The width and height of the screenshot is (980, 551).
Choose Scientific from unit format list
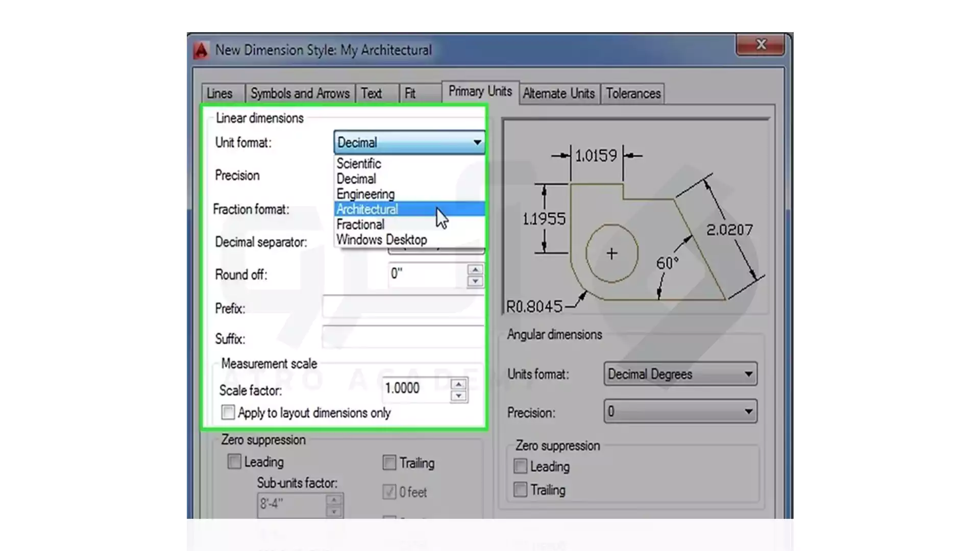409,164
